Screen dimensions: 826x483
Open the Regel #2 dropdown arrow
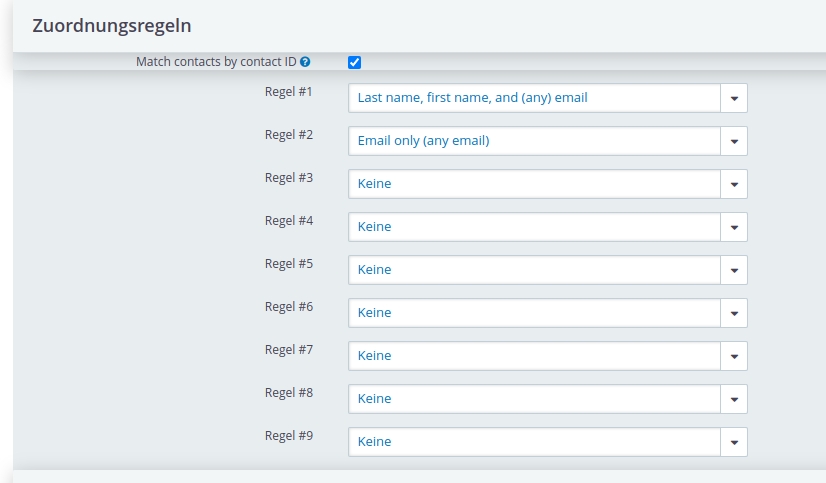point(734,141)
